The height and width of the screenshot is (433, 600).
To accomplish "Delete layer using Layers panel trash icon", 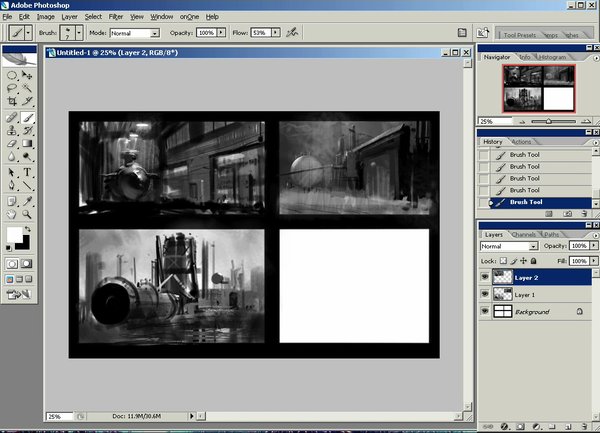I will click(586, 426).
